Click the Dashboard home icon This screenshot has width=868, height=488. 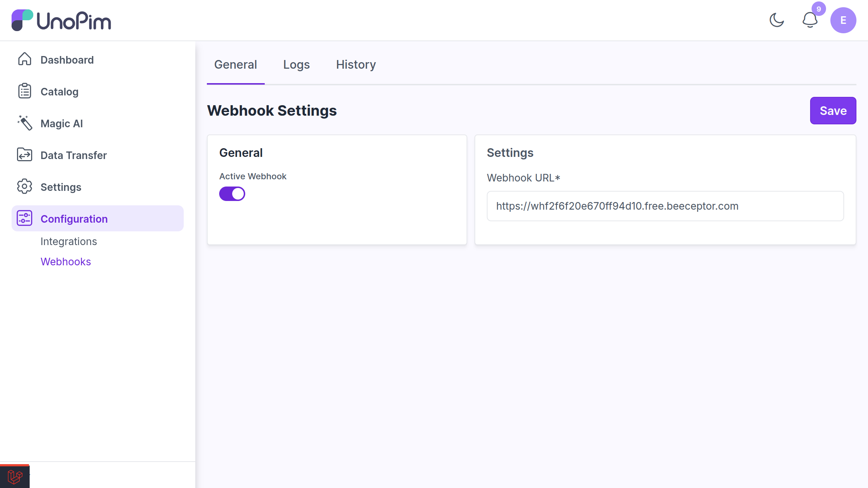point(25,59)
